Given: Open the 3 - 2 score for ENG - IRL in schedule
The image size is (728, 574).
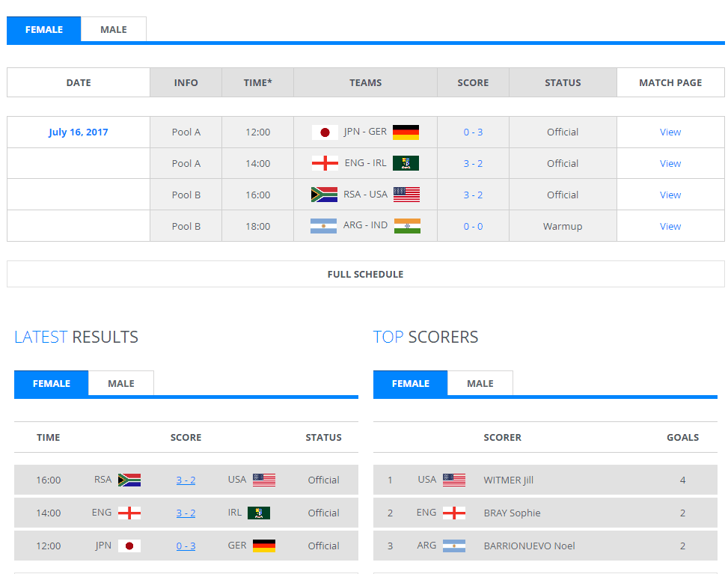Looking at the screenshot, I should 472,163.
